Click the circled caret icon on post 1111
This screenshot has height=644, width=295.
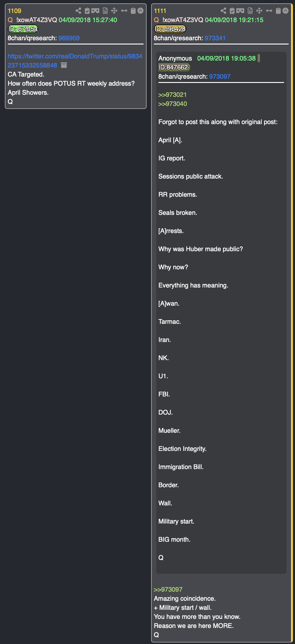click(286, 11)
